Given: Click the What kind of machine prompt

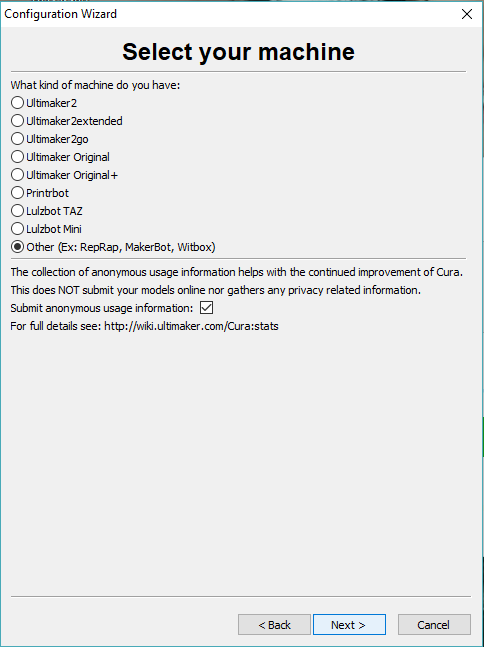Looking at the screenshot, I should [95, 85].
